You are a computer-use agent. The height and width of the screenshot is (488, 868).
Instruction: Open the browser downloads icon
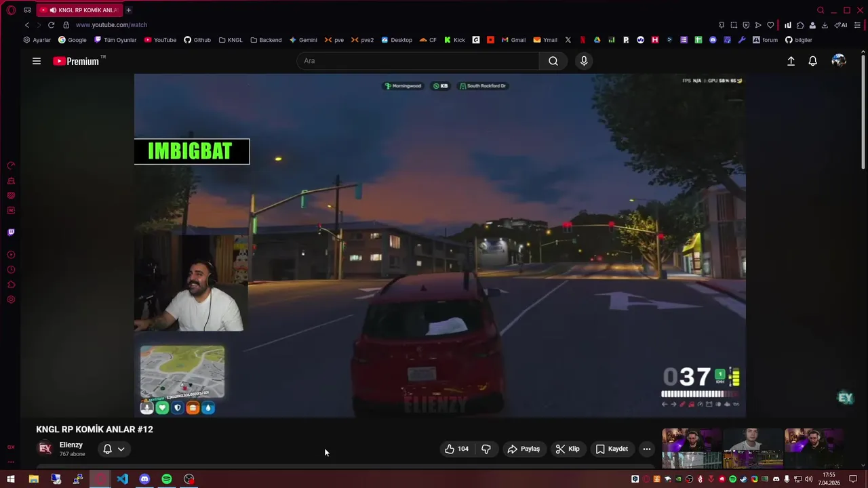[x=825, y=25]
